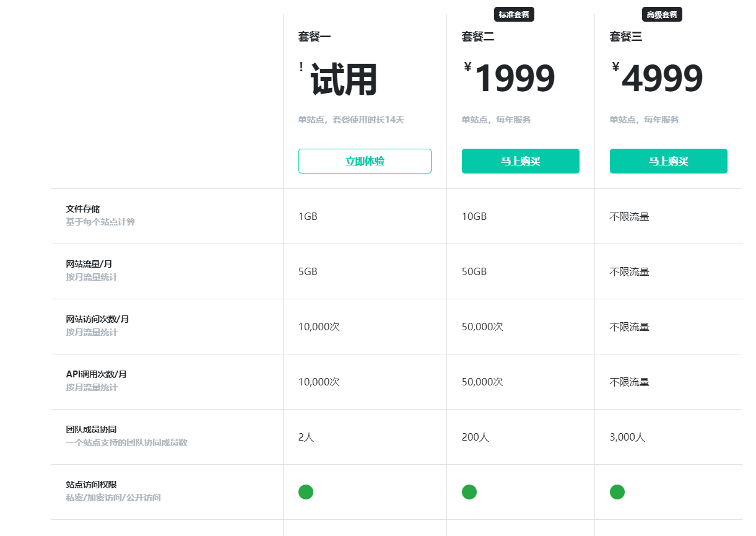
Task: Click the yen symbol beside 1999
Action: tap(467, 67)
